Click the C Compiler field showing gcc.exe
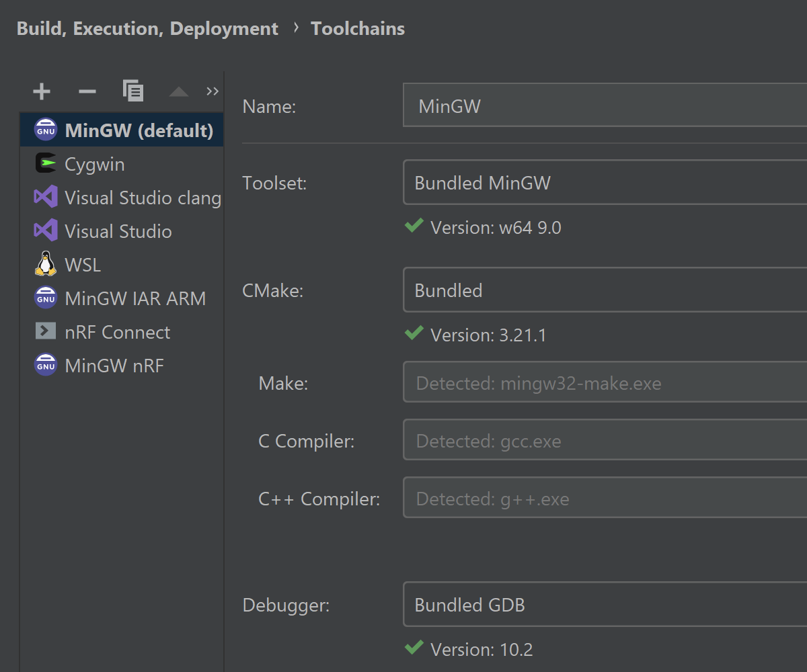Screen dimensions: 807x672 pos(605,440)
